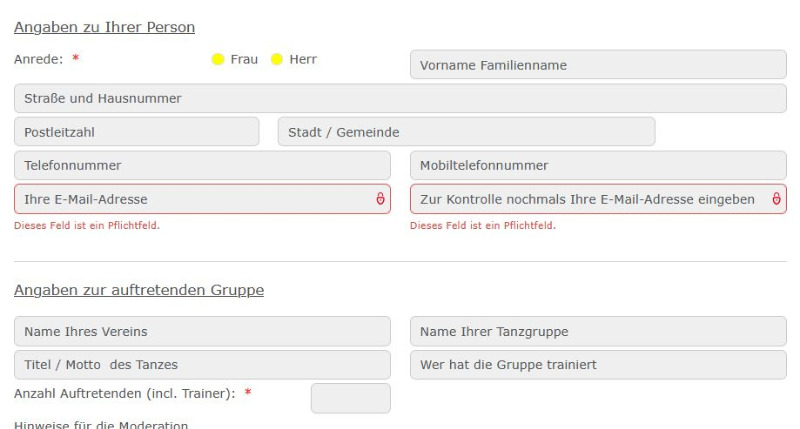Screen dimensions: 800x429
Task: Click the Straße und Hausnummer field
Action: (x=400, y=98)
